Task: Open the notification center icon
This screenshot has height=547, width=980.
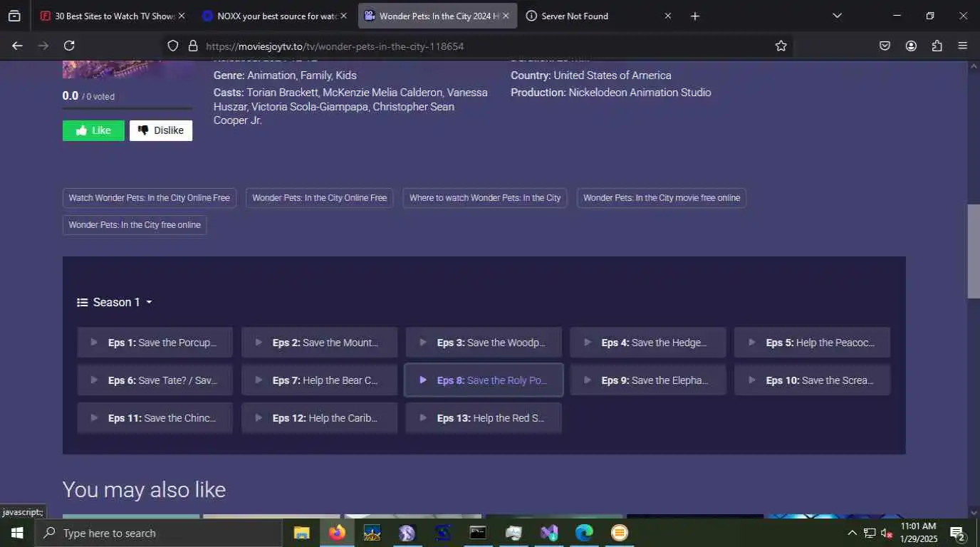Action: (x=958, y=533)
